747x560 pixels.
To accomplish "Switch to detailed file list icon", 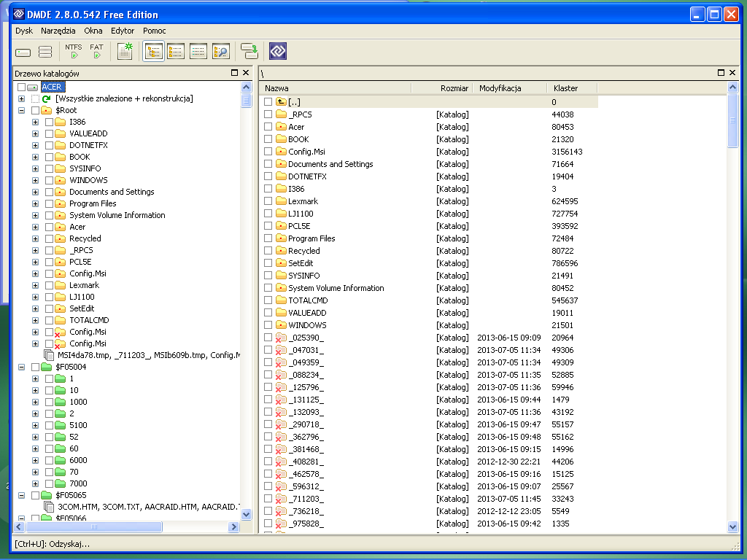I will (198, 51).
